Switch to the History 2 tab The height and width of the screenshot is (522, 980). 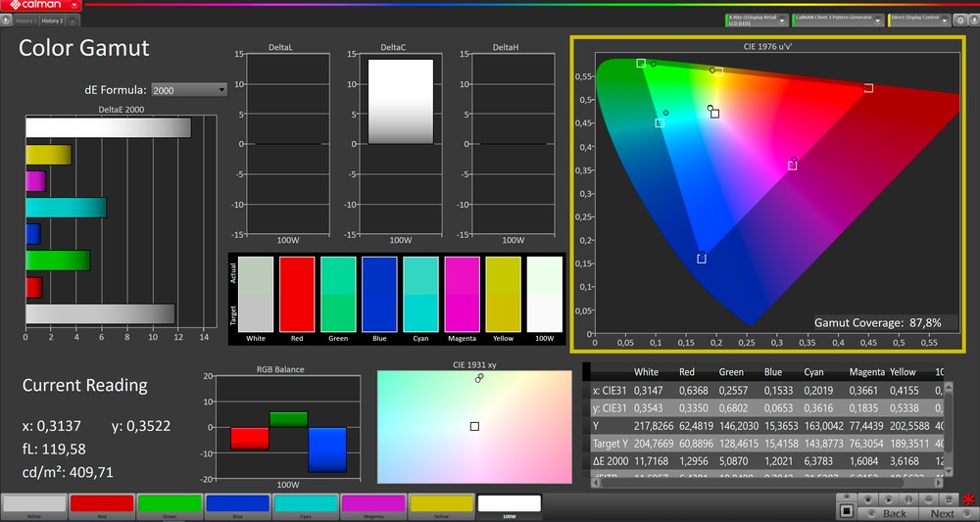54,21
